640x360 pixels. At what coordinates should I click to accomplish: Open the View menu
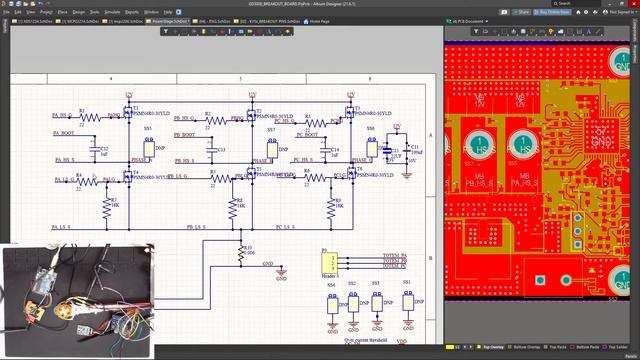pyautogui.click(x=31, y=12)
